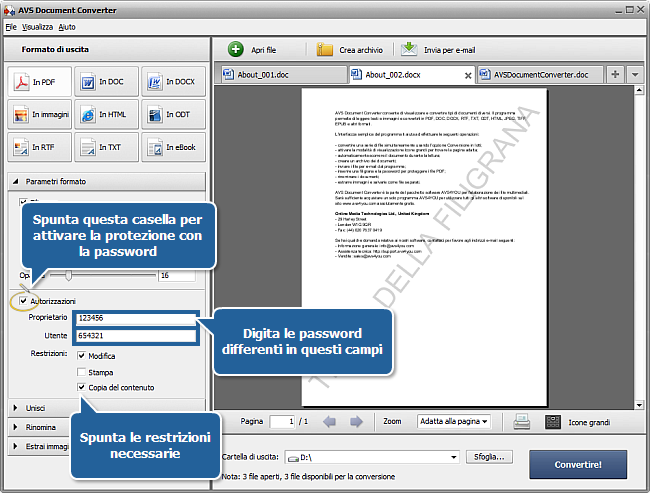Viewport: 650px width, 493px height.
Task: Expand the Rinomina section
Action: (x=15, y=427)
